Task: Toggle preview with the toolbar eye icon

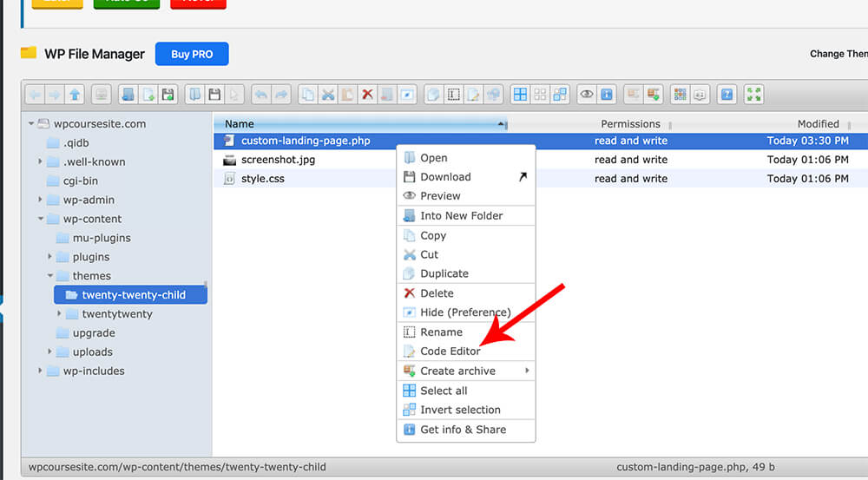Action: (x=587, y=95)
